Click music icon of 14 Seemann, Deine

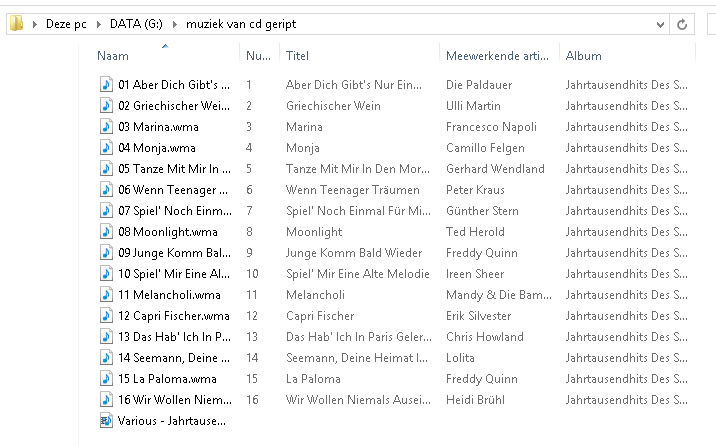[x=106, y=357]
